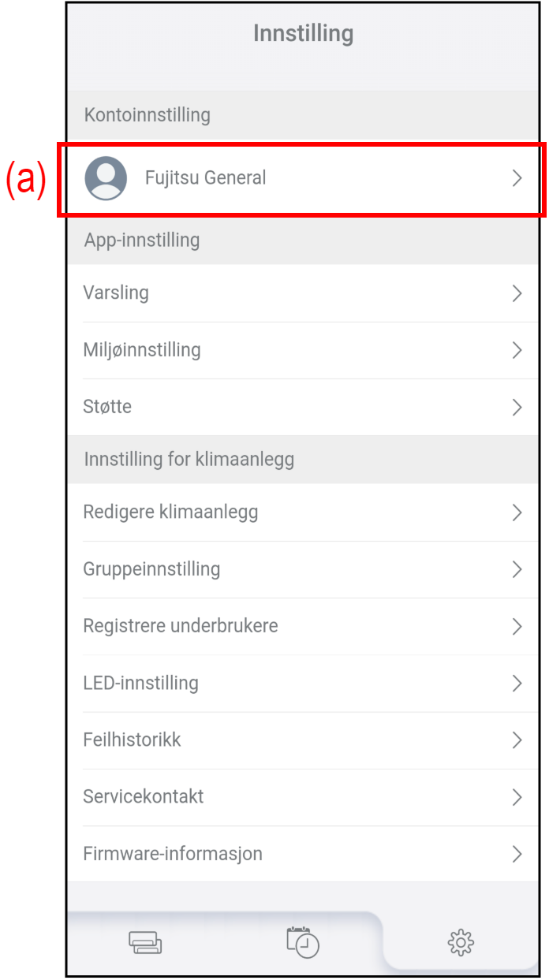
Task: Tap the chevron in Redigere klimaanlegg row
Action: pos(517,512)
